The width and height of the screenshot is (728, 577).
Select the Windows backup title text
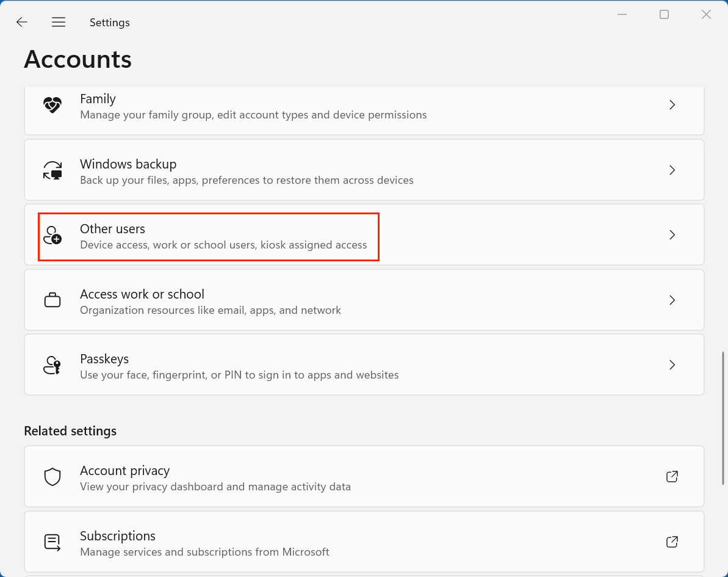(x=128, y=164)
